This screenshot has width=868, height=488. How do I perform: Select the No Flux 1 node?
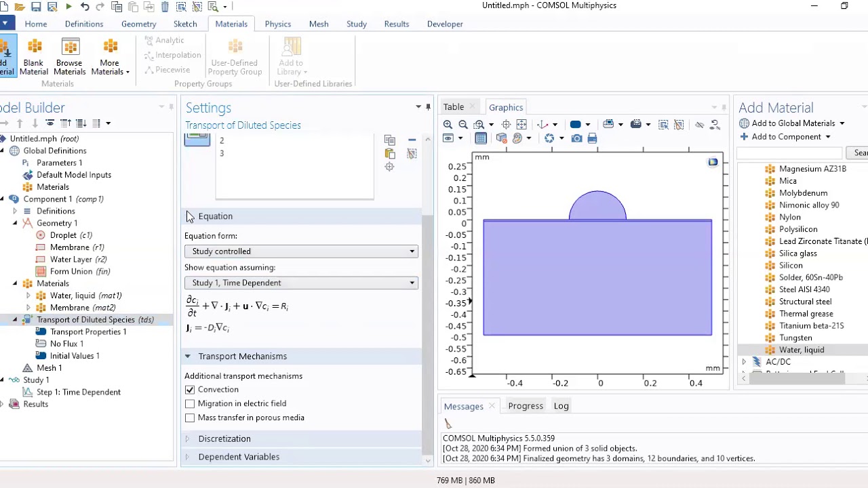pos(66,344)
